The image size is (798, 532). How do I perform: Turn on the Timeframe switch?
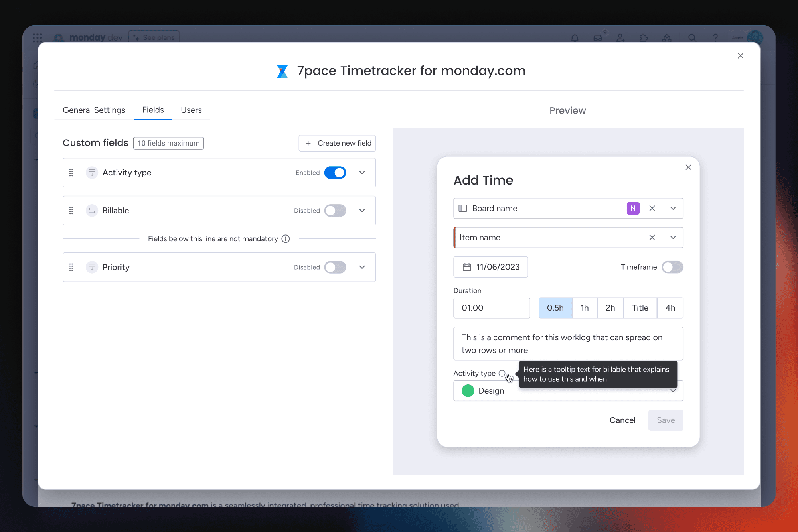coord(672,267)
